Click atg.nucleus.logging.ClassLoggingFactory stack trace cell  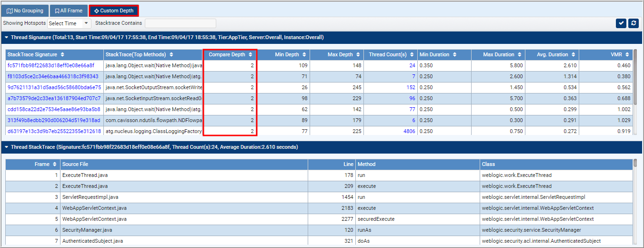point(153,131)
